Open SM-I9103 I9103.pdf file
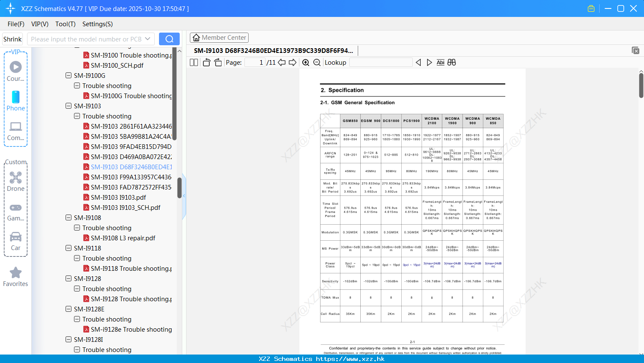The height and width of the screenshot is (363, 644). click(118, 197)
